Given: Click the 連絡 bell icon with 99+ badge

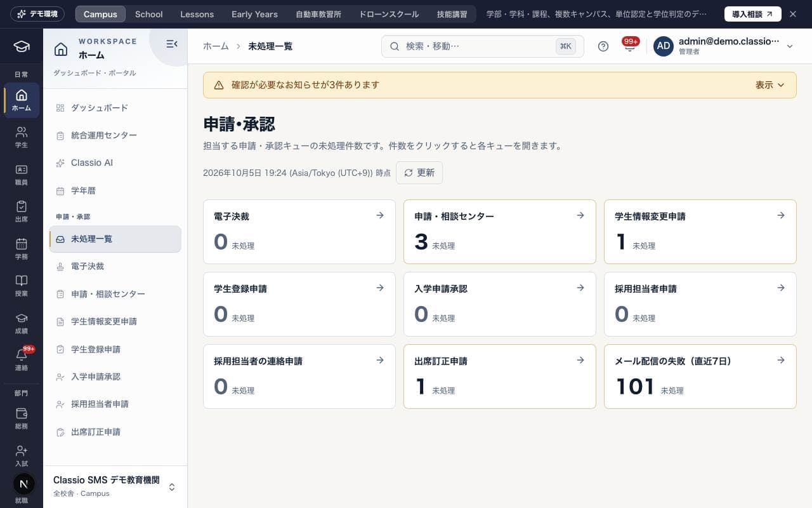Looking at the screenshot, I should (x=22, y=360).
